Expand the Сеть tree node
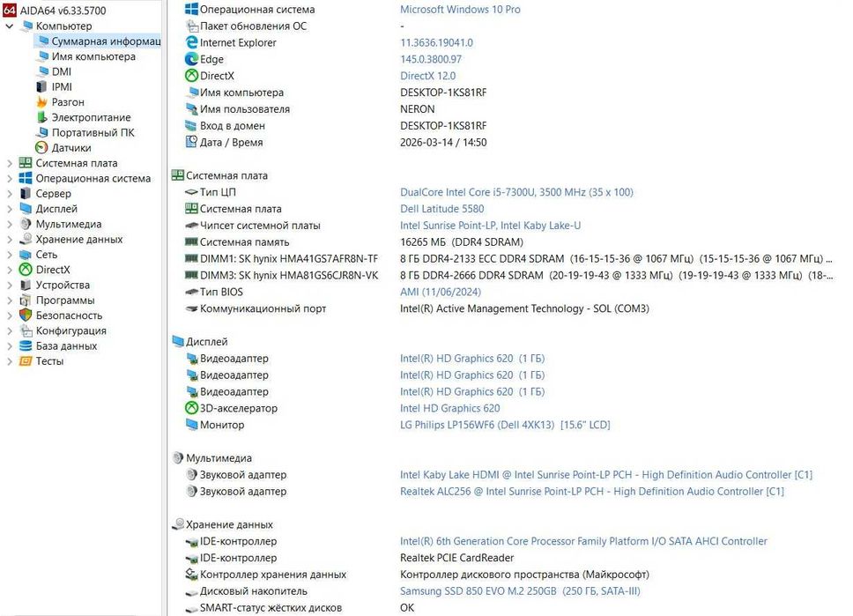The width and height of the screenshot is (853, 616). [x=9, y=254]
